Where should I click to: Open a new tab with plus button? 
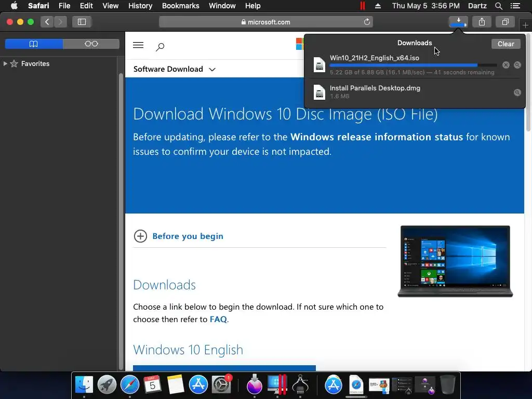click(x=525, y=25)
